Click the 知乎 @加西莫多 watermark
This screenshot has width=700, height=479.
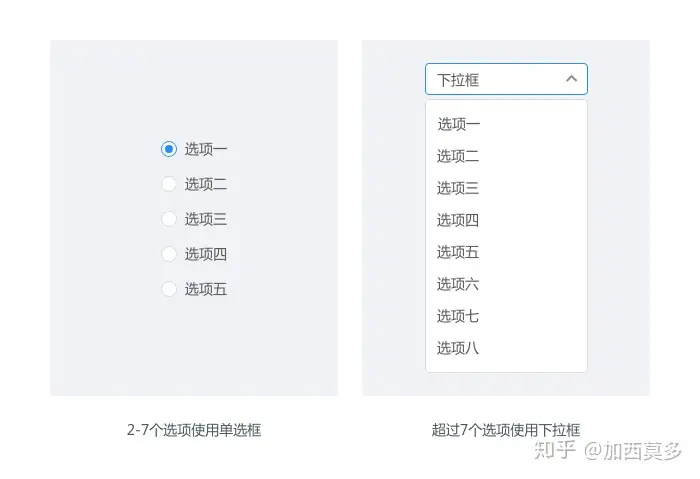[608, 451]
